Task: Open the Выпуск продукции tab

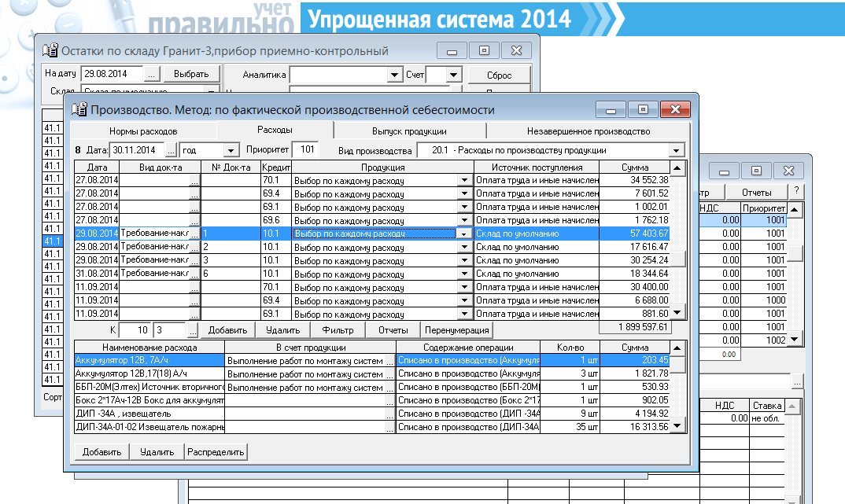Action: point(409,131)
